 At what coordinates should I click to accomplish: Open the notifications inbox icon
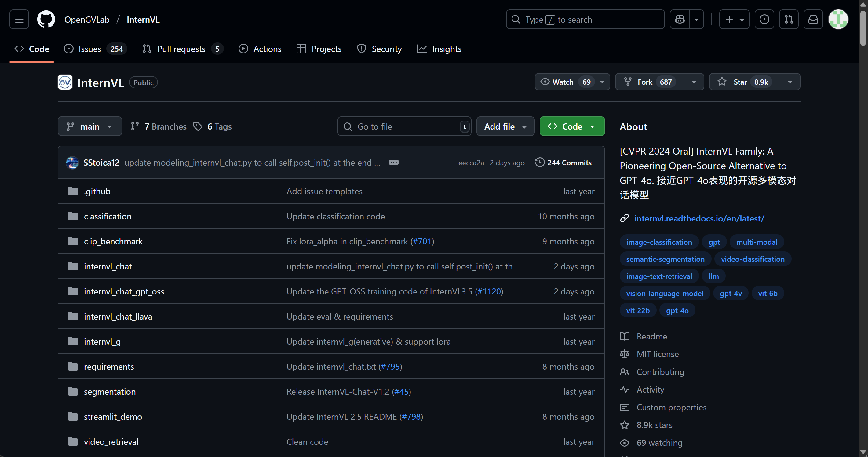(813, 19)
